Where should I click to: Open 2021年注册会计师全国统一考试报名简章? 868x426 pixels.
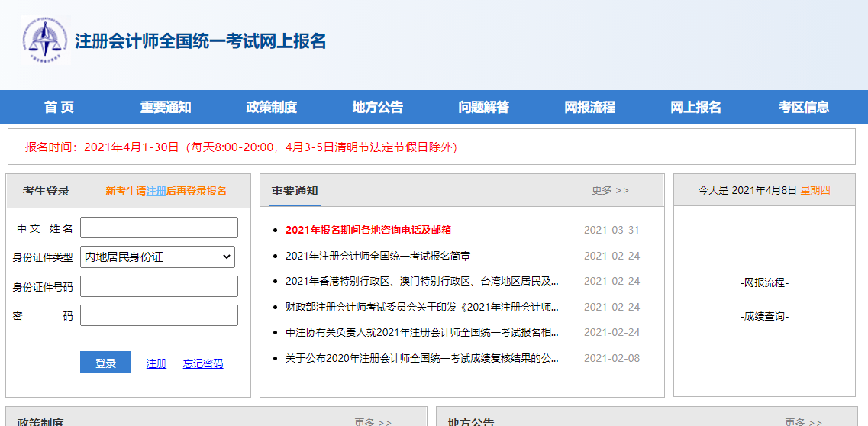coord(378,256)
